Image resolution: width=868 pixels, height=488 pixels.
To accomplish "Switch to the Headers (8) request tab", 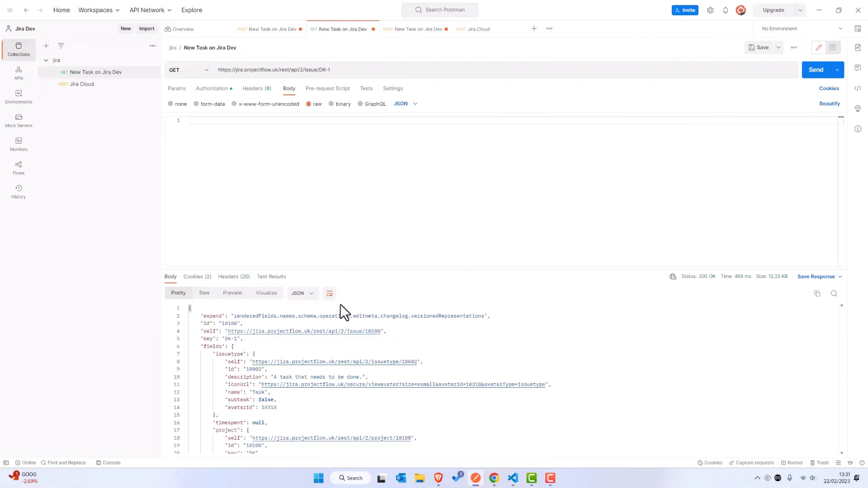I will (x=257, y=89).
